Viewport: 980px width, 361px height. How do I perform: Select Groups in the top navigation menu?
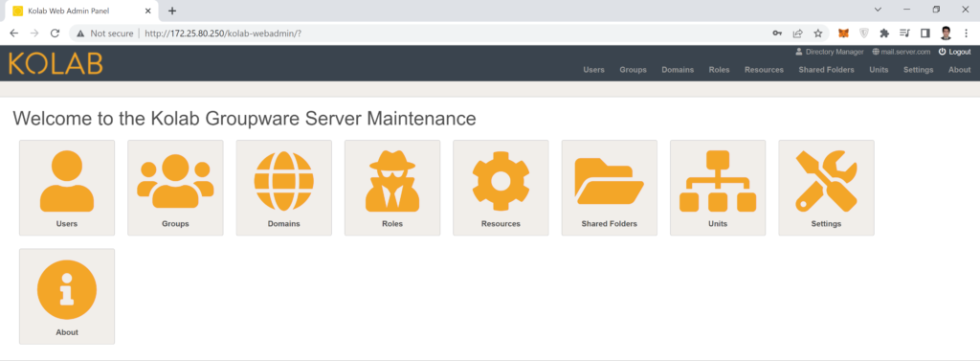[634, 70]
